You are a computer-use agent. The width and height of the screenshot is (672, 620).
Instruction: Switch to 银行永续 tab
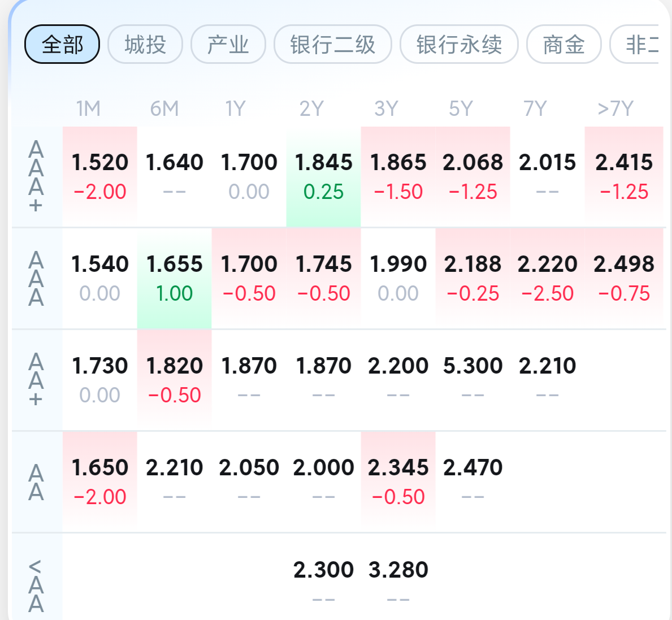[459, 45]
